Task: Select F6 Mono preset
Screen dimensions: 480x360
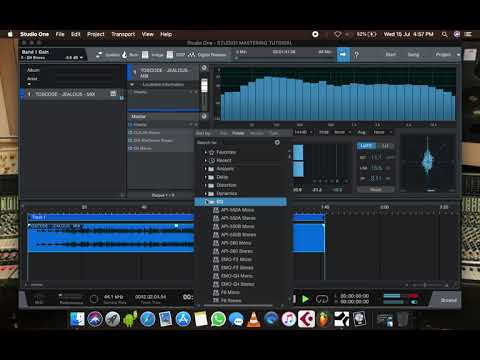Action: 230,292
